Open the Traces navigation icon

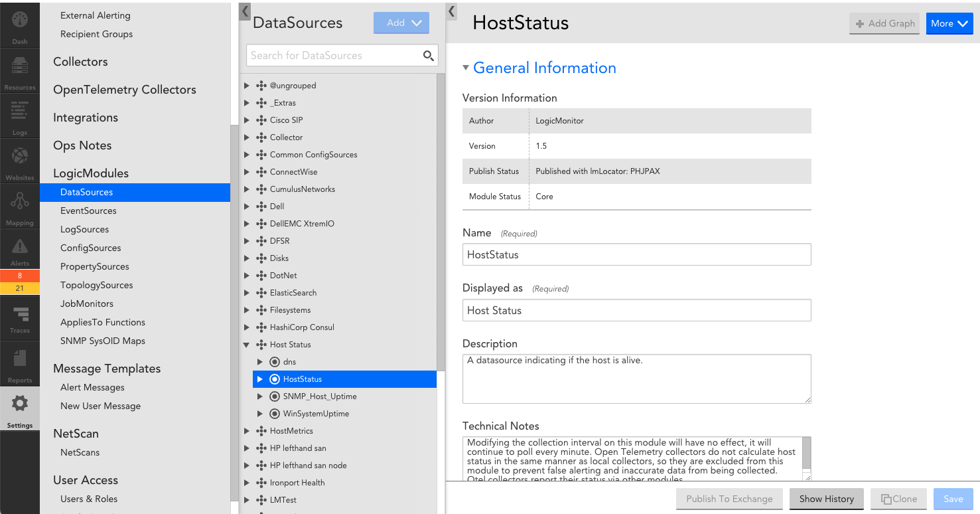pyautogui.click(x=20, y=313)
